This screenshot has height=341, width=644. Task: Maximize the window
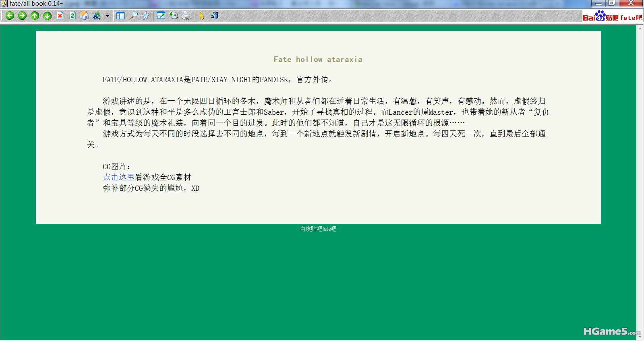(x=612, y=3)
